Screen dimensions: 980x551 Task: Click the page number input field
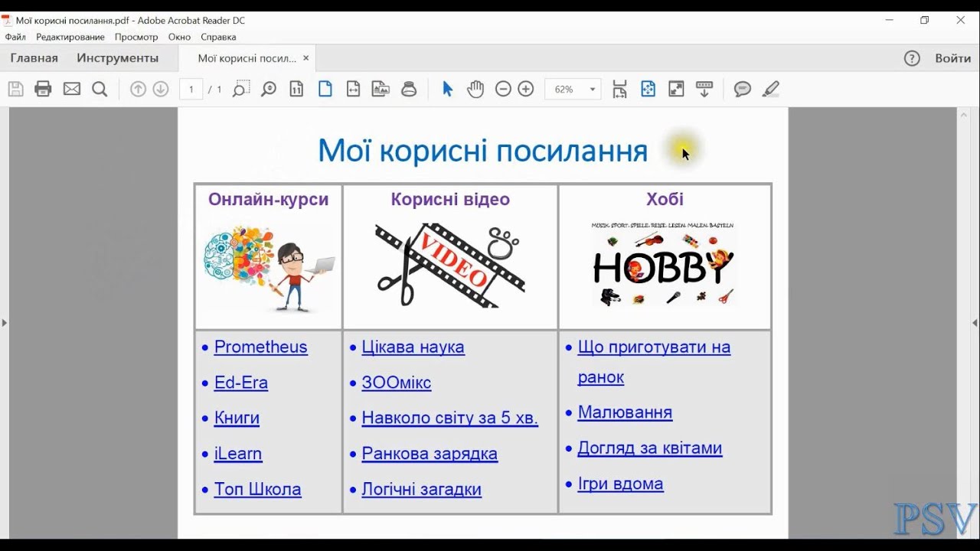click(x=191, y=90)
